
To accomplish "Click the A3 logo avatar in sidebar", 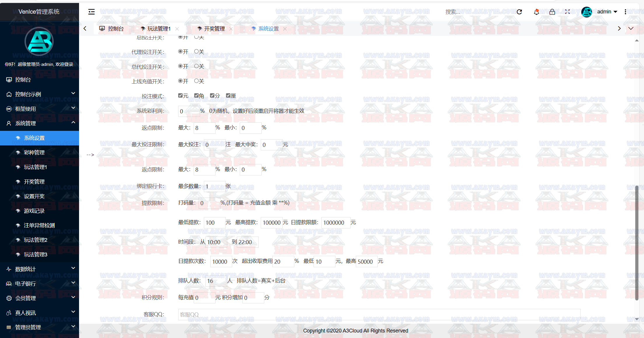I will pos(39,41).
